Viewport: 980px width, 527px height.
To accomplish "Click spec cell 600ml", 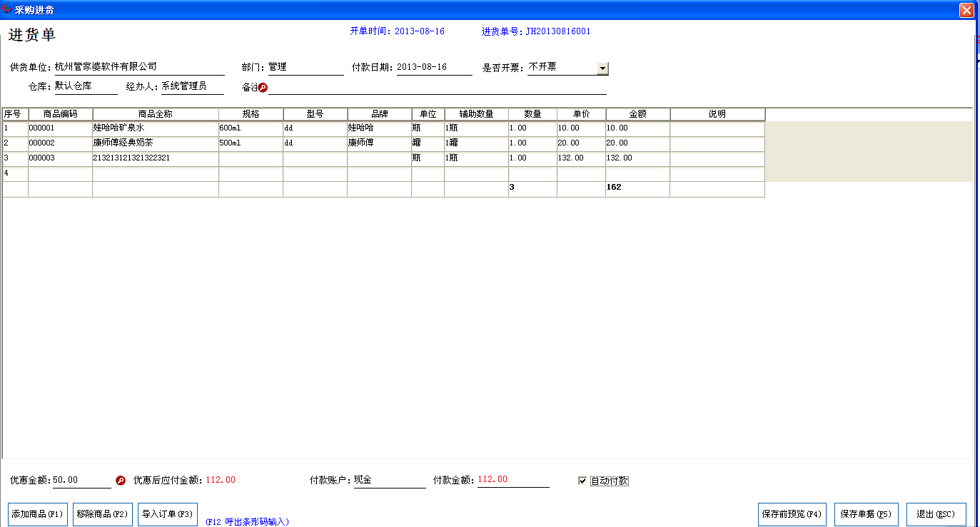I will click(251, 128).
